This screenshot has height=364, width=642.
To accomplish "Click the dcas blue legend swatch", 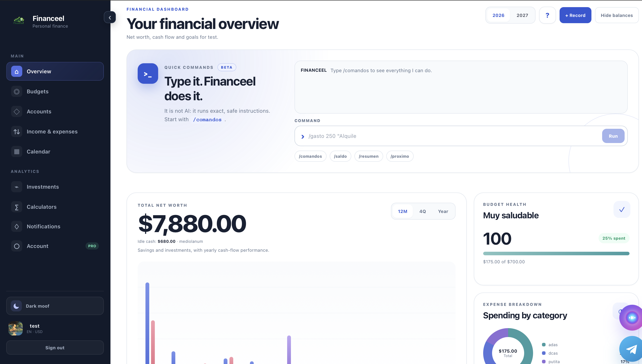I will pos(544,353).
